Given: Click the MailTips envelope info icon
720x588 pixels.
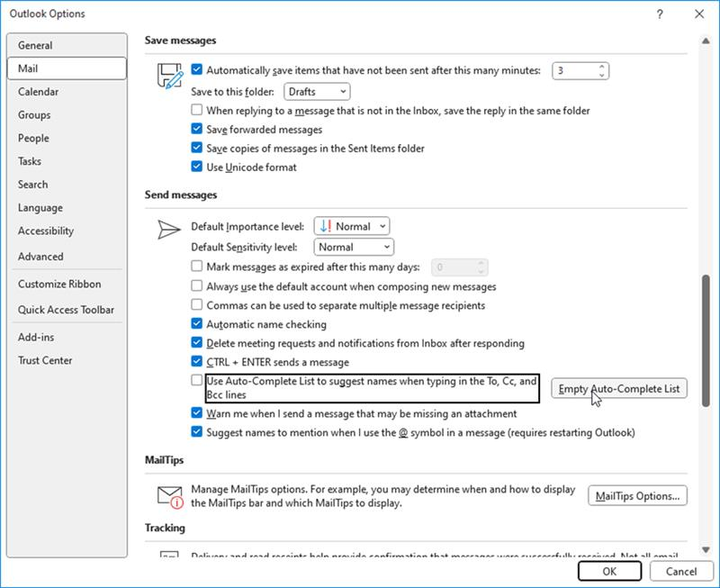Looking at the screenshot, I should click(170, 497).
